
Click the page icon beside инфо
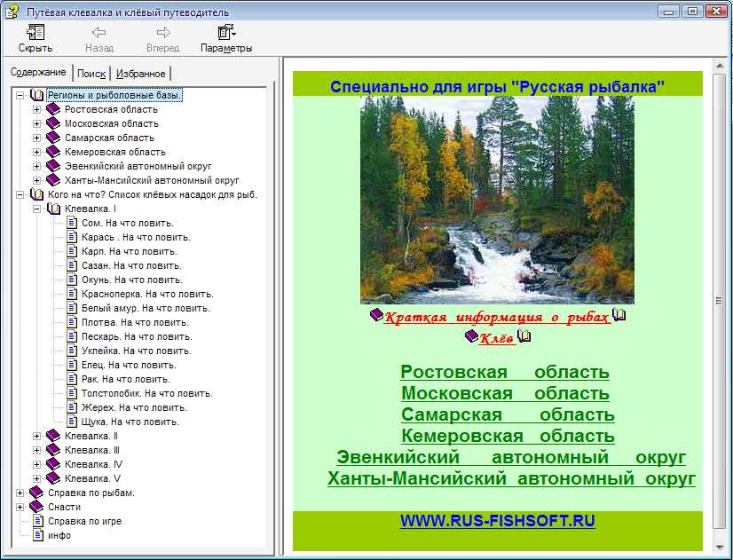point(37,535)
